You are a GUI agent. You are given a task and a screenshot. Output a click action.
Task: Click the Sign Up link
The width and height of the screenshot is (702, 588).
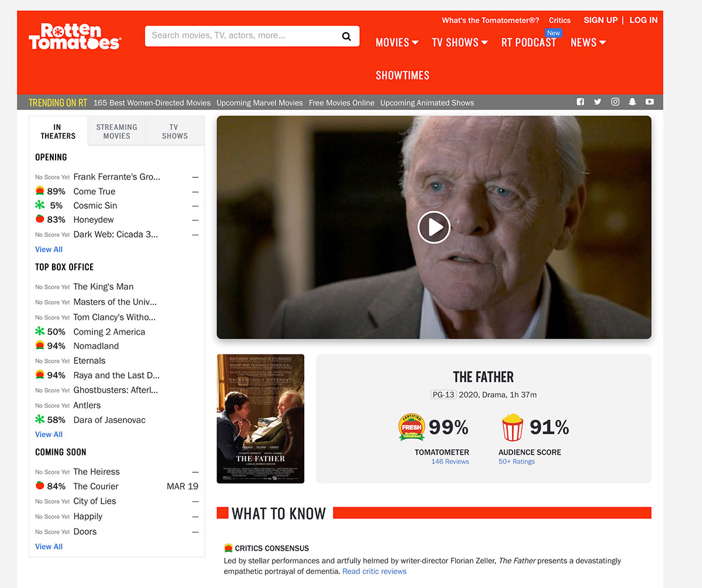[601, 20]
